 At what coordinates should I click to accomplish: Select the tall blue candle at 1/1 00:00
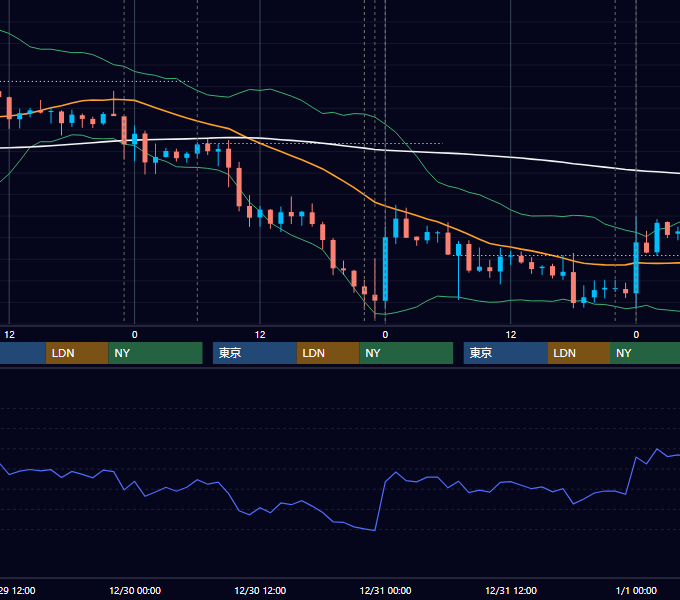coord(636,267)
